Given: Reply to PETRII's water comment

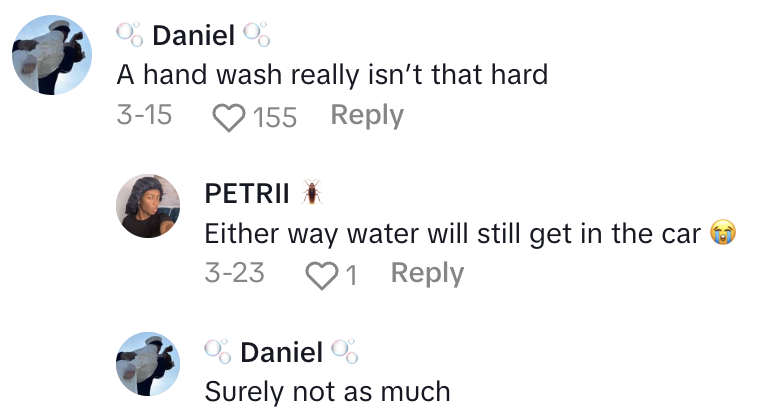Looking at the screenshot, I should click(427, 273).
